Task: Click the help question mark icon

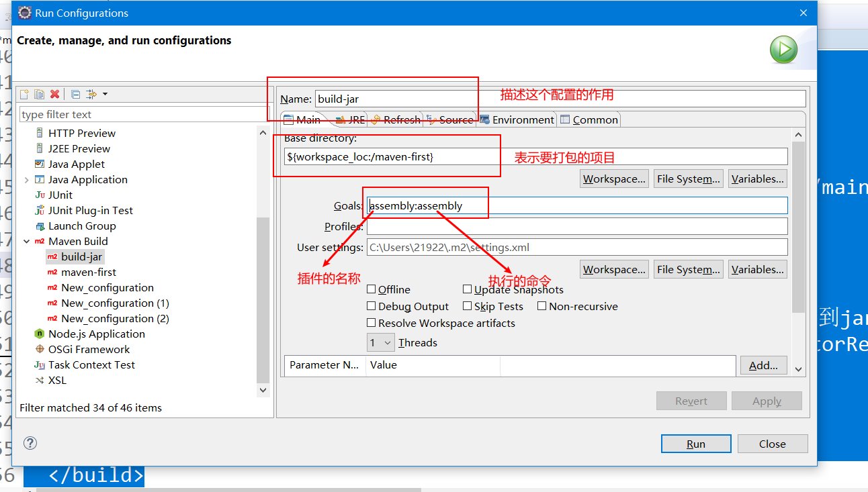Action: coord(30,443)
